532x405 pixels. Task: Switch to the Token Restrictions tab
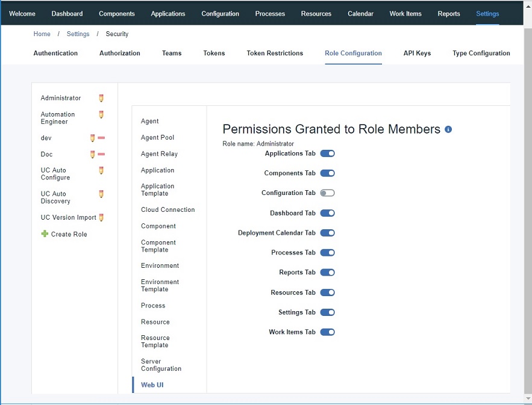pyautogui.click(x=275, y=53)
